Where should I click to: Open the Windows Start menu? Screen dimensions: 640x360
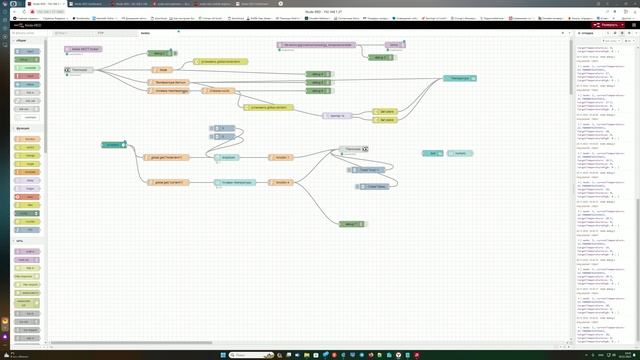(223, 355)
